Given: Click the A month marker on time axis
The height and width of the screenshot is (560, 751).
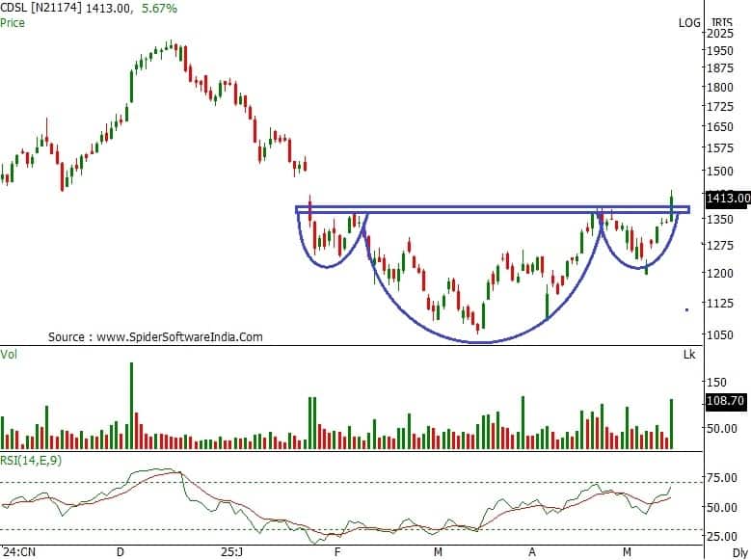Looking at the screenshot, I should [x=530, y=552].
